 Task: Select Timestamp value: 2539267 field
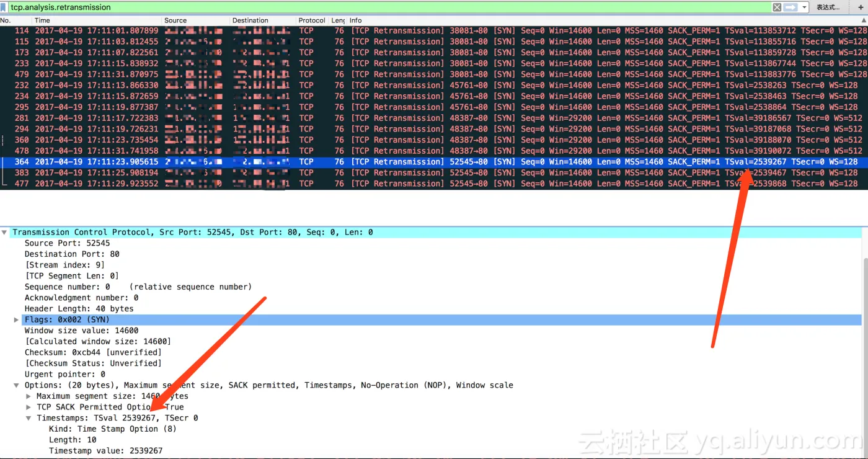pos(105,451)
